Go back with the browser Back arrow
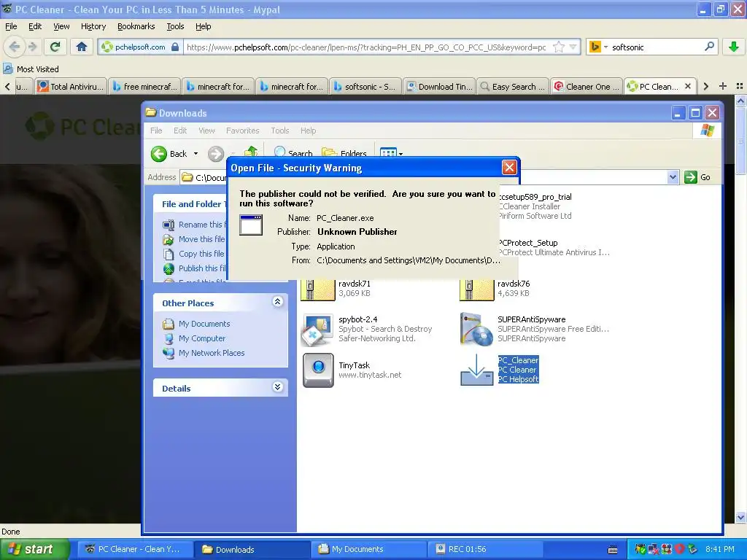 click(15, 47)
